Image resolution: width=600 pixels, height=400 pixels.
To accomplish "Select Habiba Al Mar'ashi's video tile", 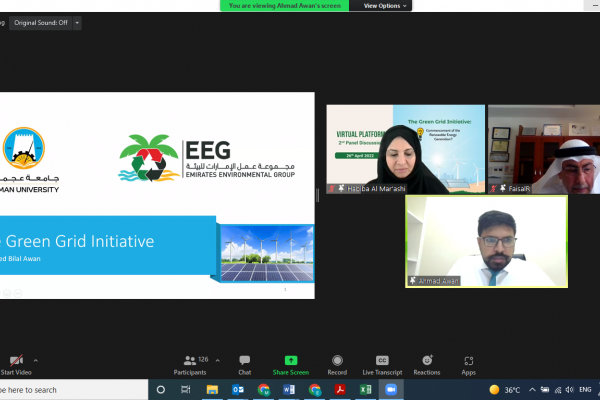I will (x=405, y=148).
